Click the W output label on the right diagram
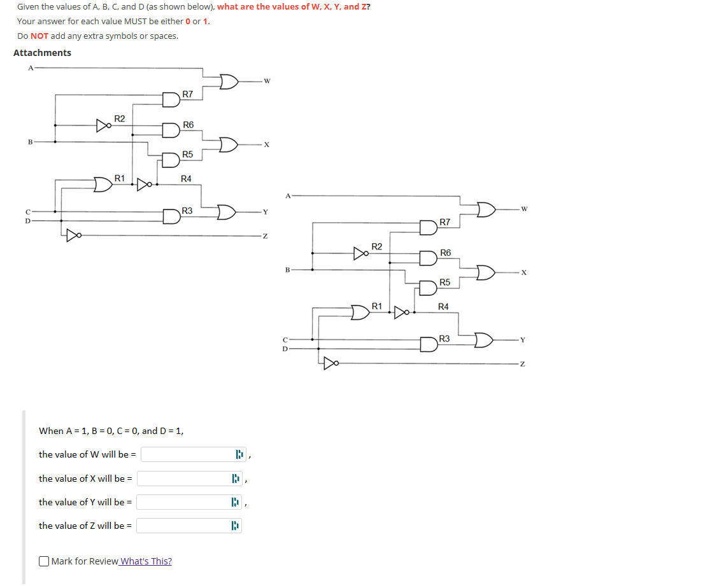724x588 pixels. tap(523, 207)
